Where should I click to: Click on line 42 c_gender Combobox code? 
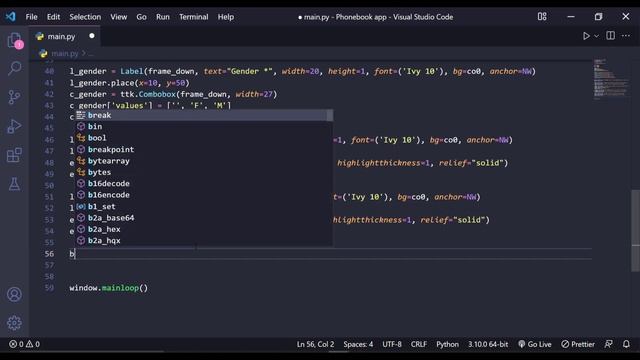(173, 94)
